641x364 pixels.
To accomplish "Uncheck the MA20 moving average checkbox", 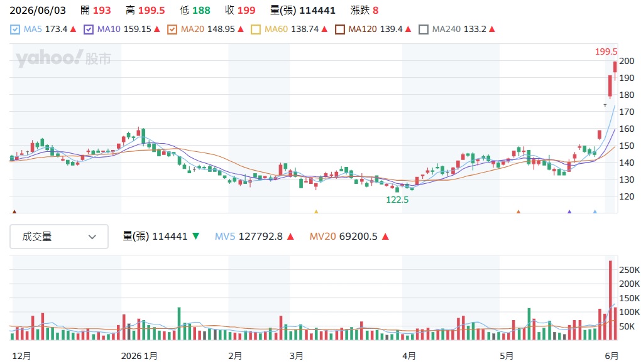I will point(172,29).
